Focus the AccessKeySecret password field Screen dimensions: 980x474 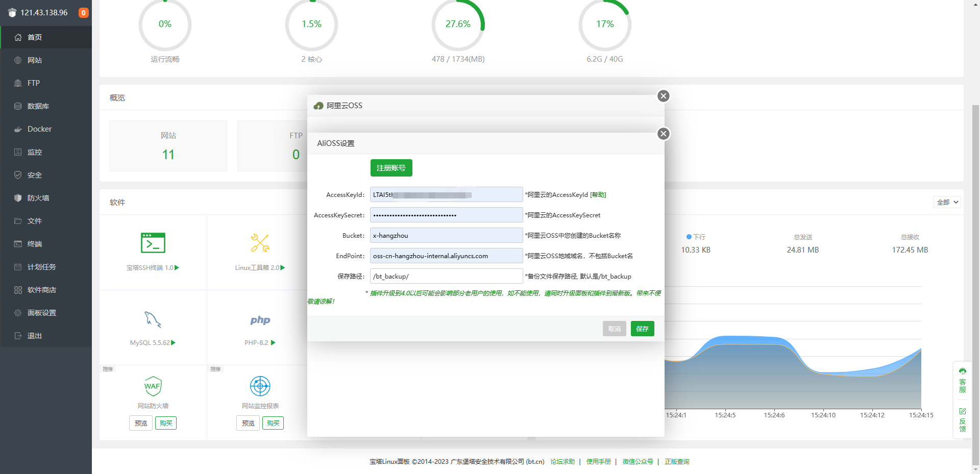pyautogui.click(x=446, y=215)
